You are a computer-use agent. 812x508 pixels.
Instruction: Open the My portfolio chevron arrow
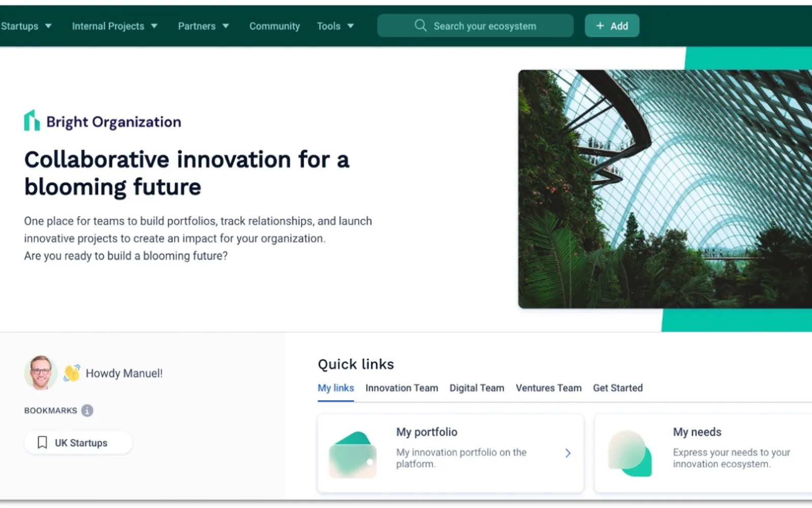pos(568,453)
